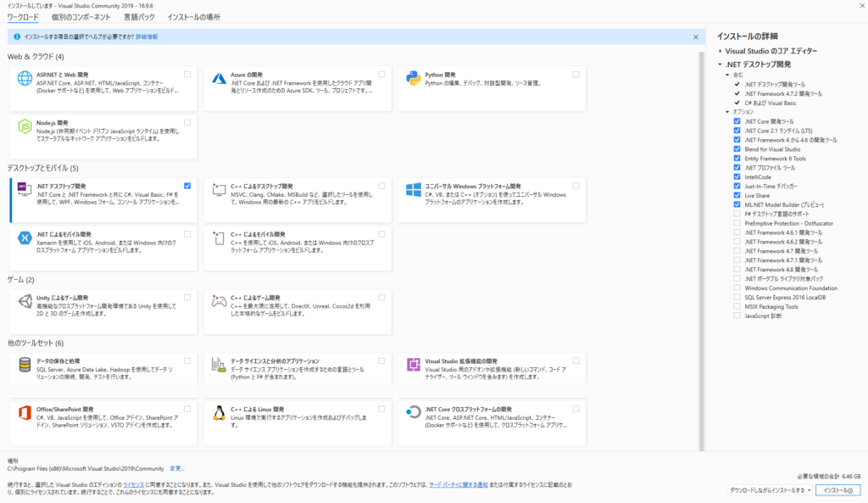Click the Python 開発 snake logo icon

(x=413, y=78)
